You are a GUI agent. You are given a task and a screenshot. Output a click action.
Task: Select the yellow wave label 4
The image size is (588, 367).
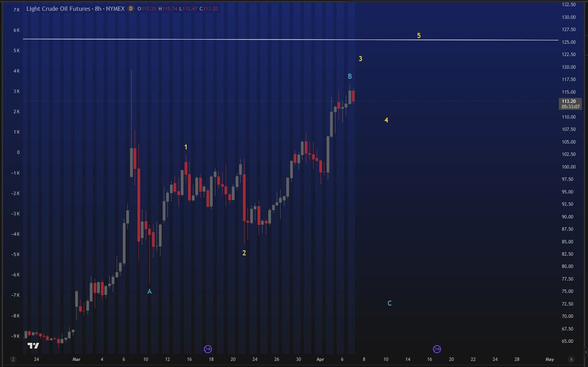click(x=386, y=120)
